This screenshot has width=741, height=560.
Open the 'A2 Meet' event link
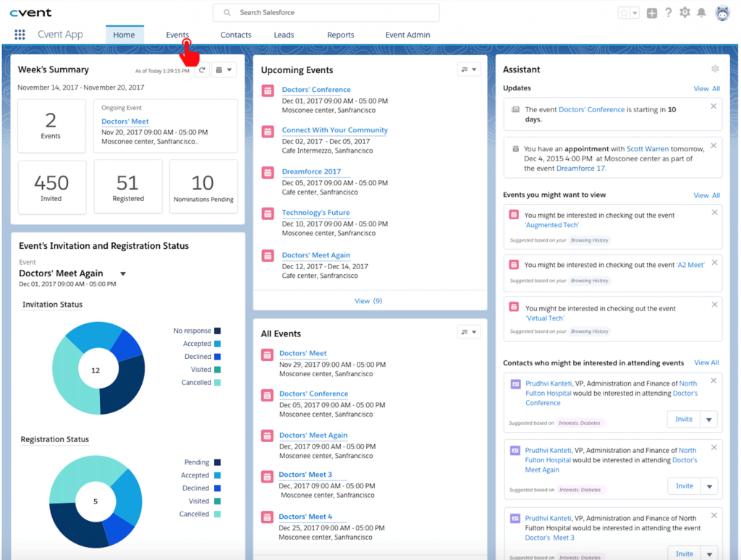(x=691, y=265)
